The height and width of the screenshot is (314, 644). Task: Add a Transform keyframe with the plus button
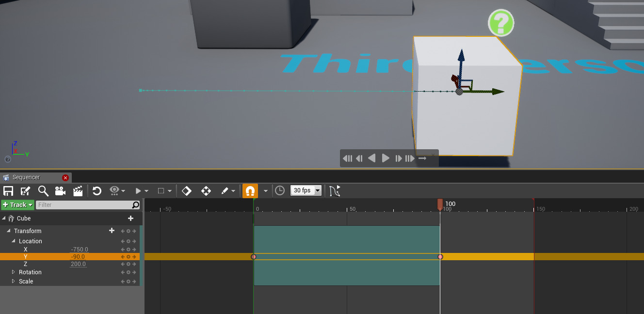112,231
